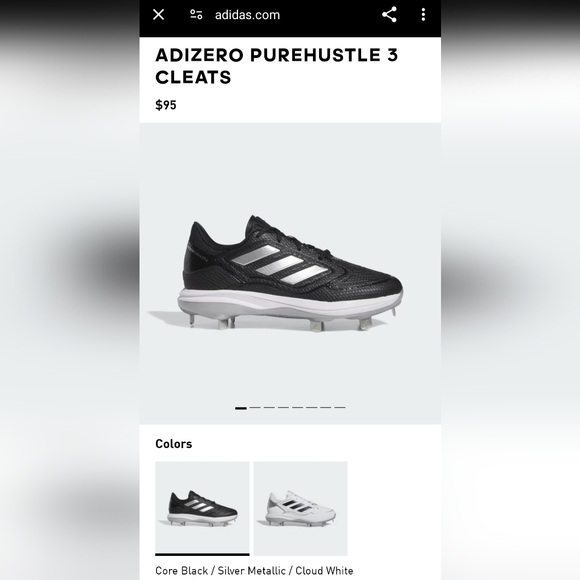Screen dimensions: 580x580
Task: Click the $95 price label
Action: click(166, 105)
